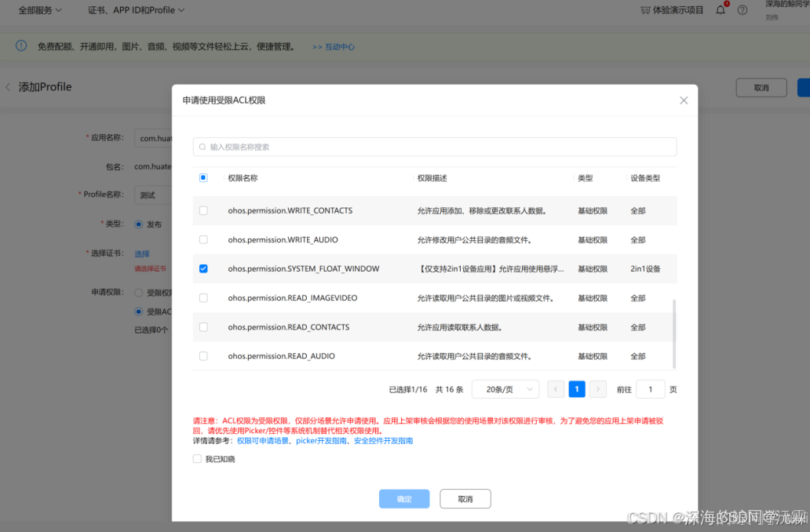The width and height of the screenshot is (810, 532).
Task: Select the upper 受限权限 radio option
Action: tap(138, 293)
